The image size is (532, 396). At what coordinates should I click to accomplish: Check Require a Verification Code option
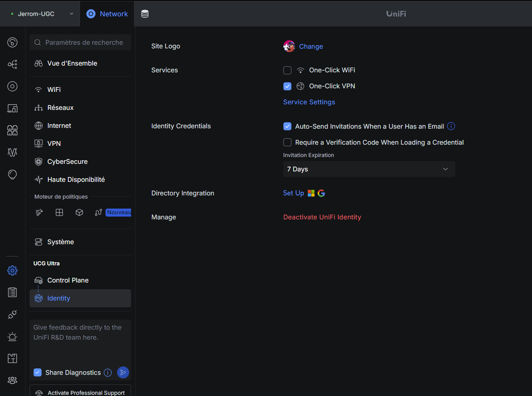(287, 142)
